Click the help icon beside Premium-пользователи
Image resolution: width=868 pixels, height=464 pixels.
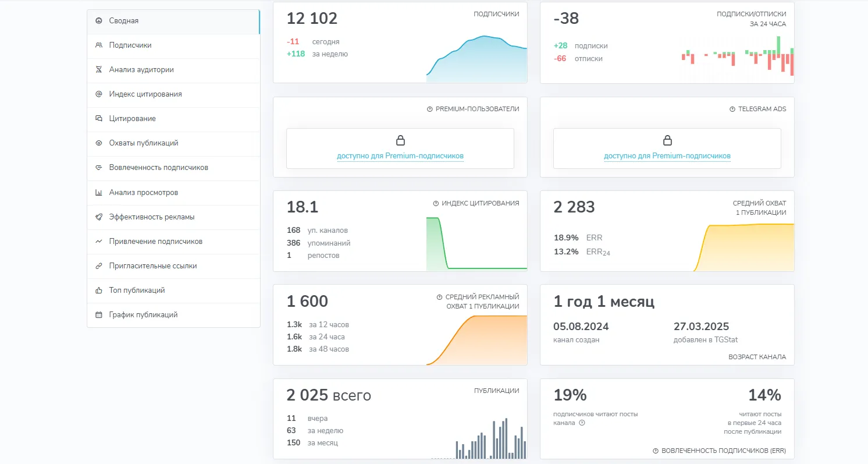[430, 109]
